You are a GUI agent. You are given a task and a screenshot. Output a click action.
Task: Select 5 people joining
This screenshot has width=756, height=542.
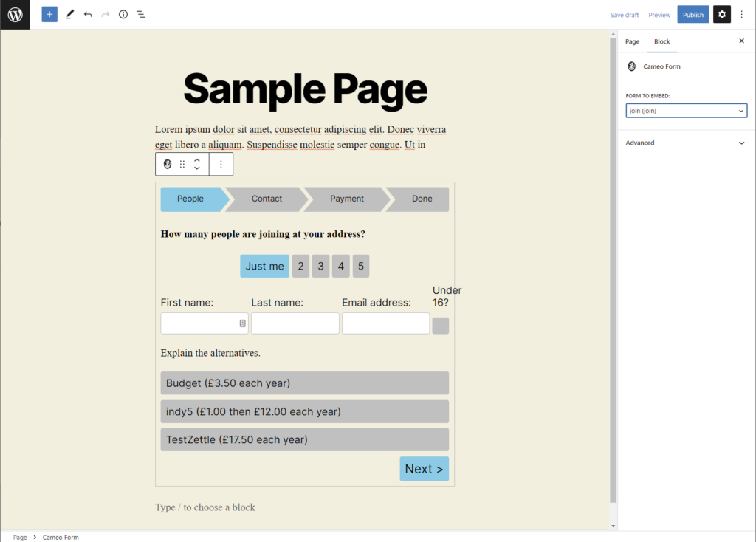(x=360, y=266)
